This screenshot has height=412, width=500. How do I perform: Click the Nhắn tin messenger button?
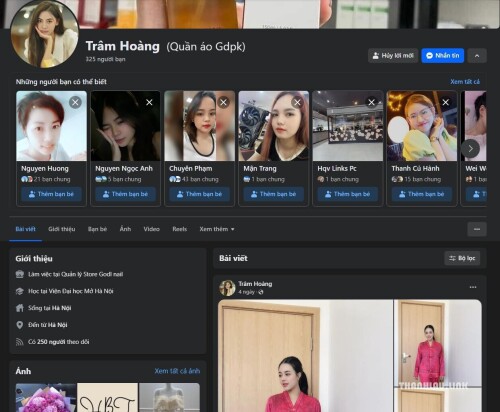[442, 56]
